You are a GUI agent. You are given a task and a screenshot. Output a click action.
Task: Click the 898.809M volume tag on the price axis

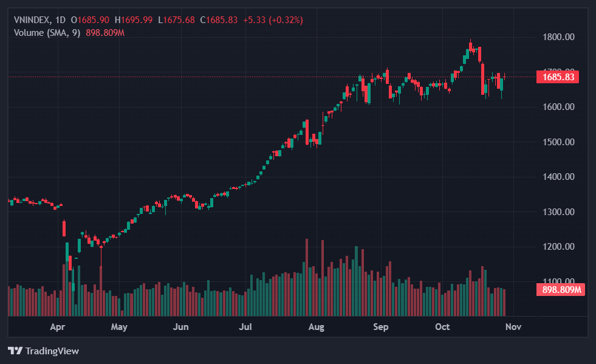pos(560,289)
